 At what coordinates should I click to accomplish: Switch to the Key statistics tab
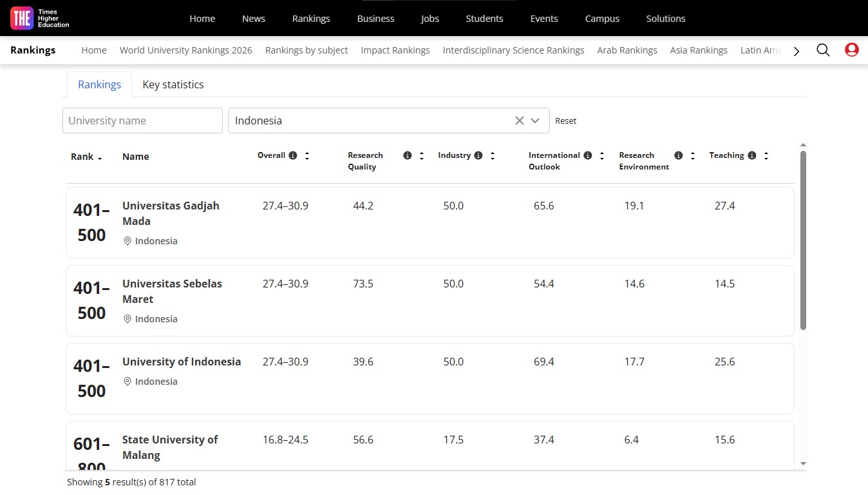click(x=173, y=84)
